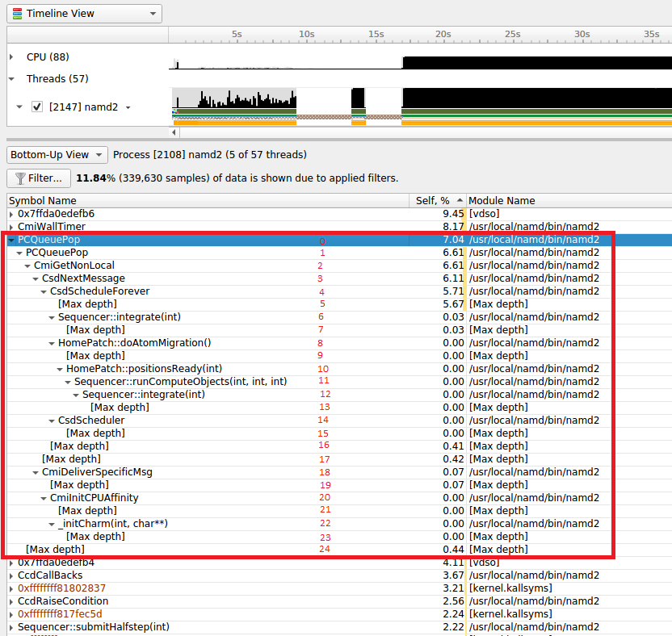Image resolution: width=672 pixels, height=636 pixels.
Task: Collapse the CsdScheduleForever node
Action: pos(44,291)
